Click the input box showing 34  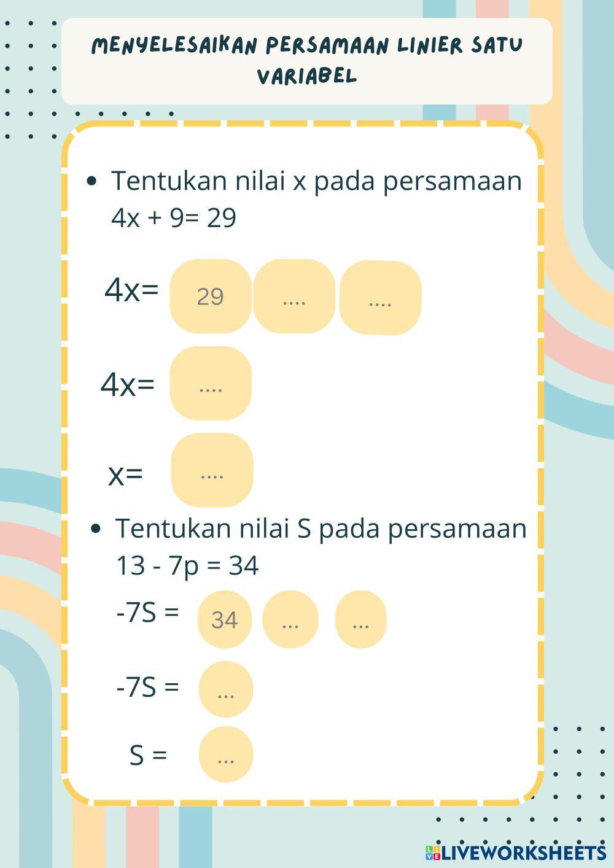tap(224, 619)
